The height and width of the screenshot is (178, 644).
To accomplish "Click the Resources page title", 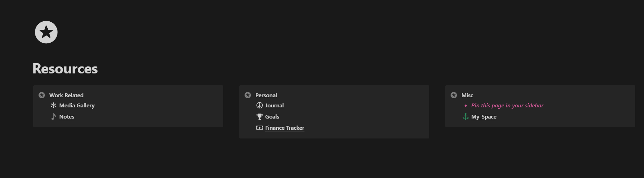I will tap(65, 69).
